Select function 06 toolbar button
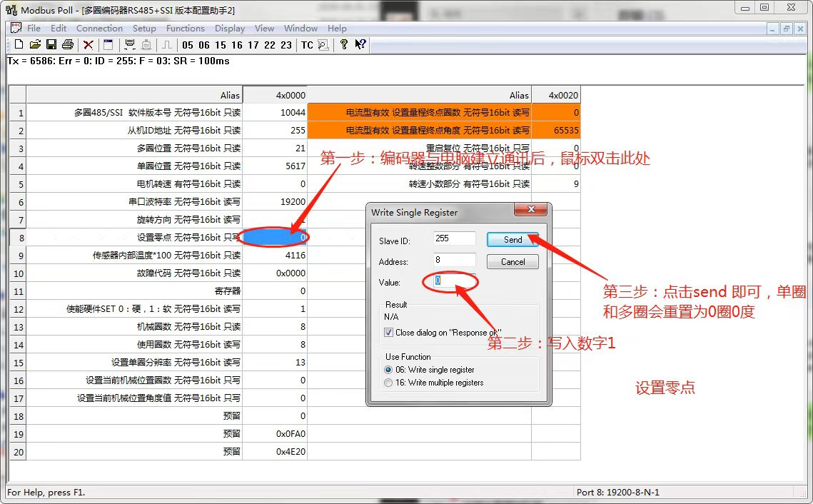Image resolution: width=813 pixels, height=504 pixels. coord(203,45)
